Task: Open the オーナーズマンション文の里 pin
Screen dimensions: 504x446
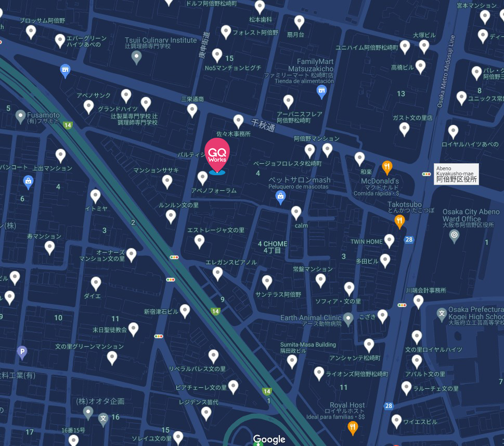Action: (131, 255)
